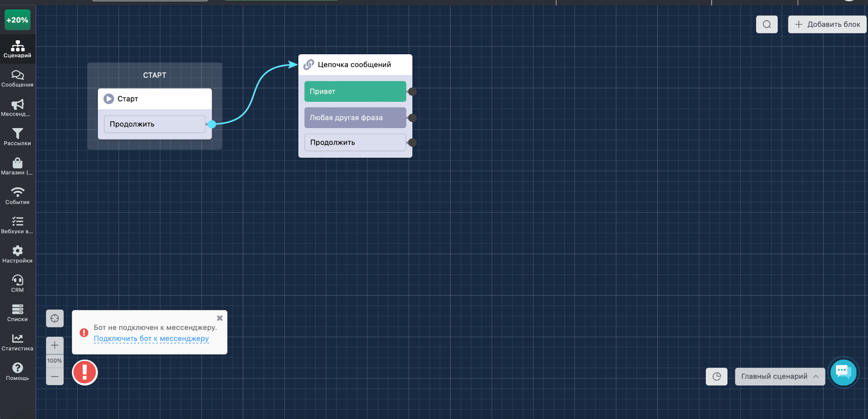Image resolution: width=868 pixels, height=419 pixels.
Task: Switch to Списки tab in sidebar
Action: pyautogui.click(x=17, y=313)
